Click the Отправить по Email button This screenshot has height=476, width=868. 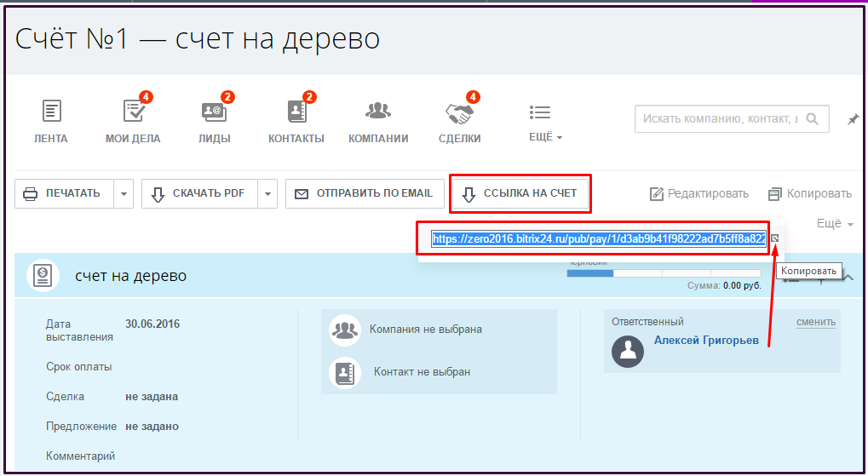pyautogui.click(x=365, y=194)
